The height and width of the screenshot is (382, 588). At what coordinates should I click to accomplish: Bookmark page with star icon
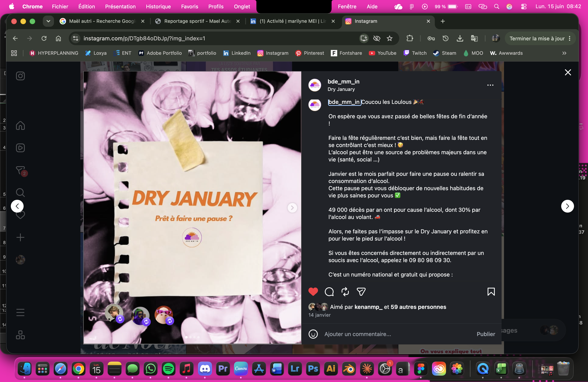tap(390, 38)
